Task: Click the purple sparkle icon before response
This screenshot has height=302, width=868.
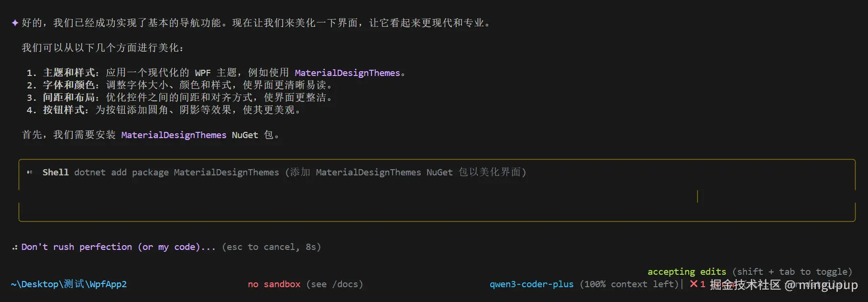Action: (15, 23)
